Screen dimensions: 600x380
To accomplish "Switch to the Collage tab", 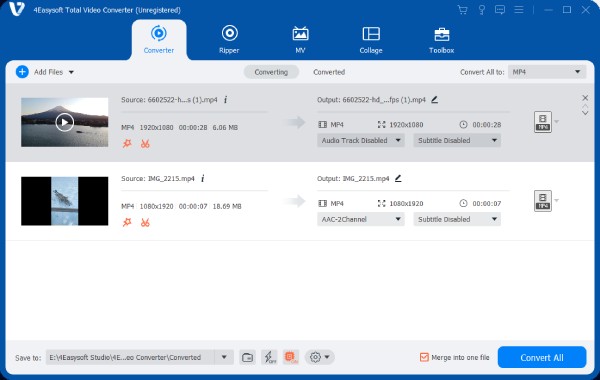I will point(371,40).
